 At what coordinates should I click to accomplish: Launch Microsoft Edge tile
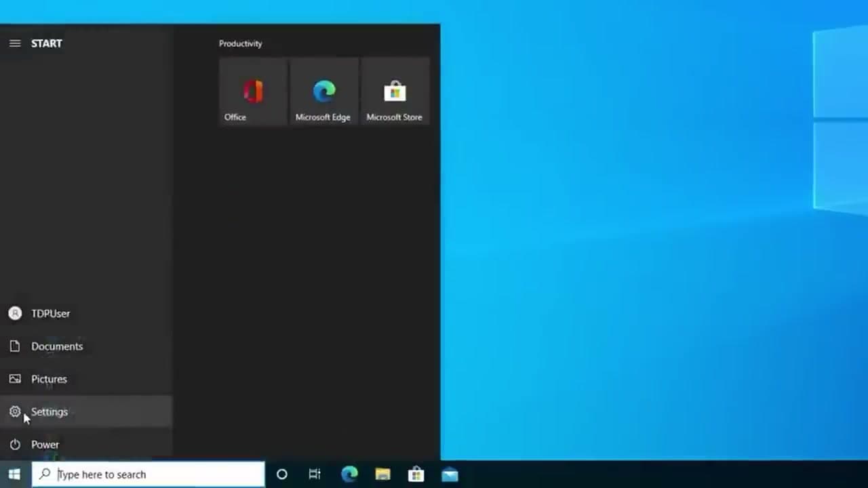[x=324, y=91]
